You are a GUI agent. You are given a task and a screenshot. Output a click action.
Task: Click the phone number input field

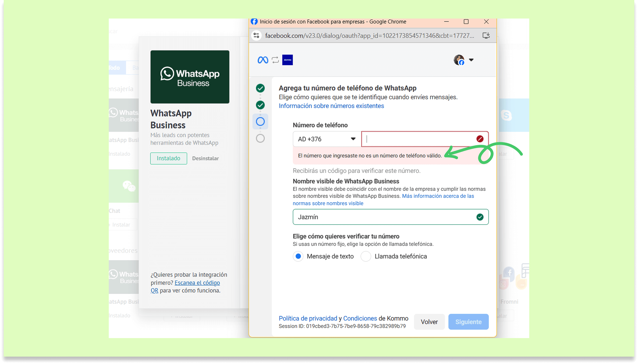[x=419, y=139]
